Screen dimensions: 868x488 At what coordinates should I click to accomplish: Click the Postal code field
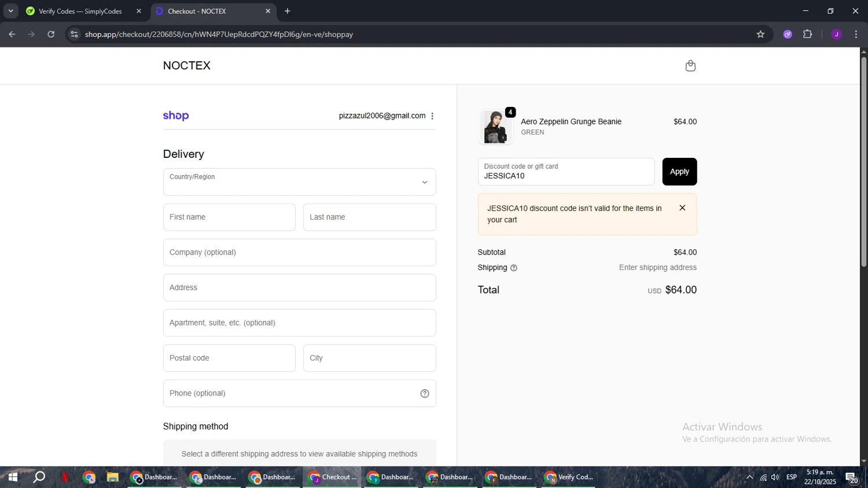point(229,358)
